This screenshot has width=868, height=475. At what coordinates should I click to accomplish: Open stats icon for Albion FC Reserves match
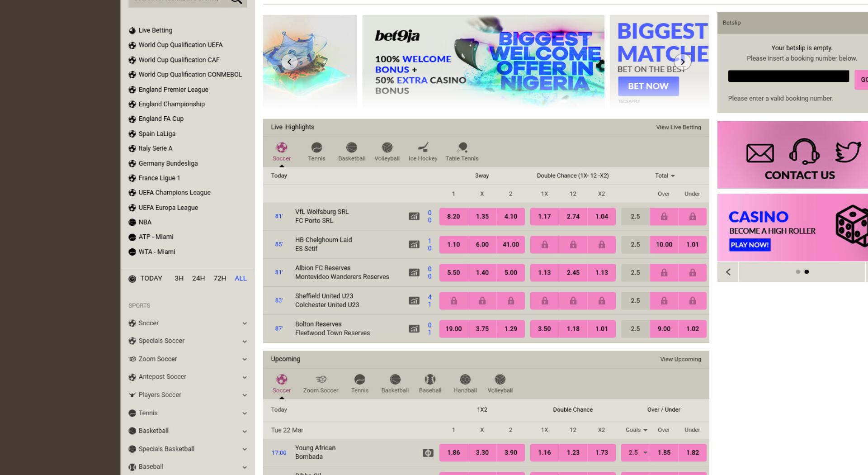[x=414, y=272]
